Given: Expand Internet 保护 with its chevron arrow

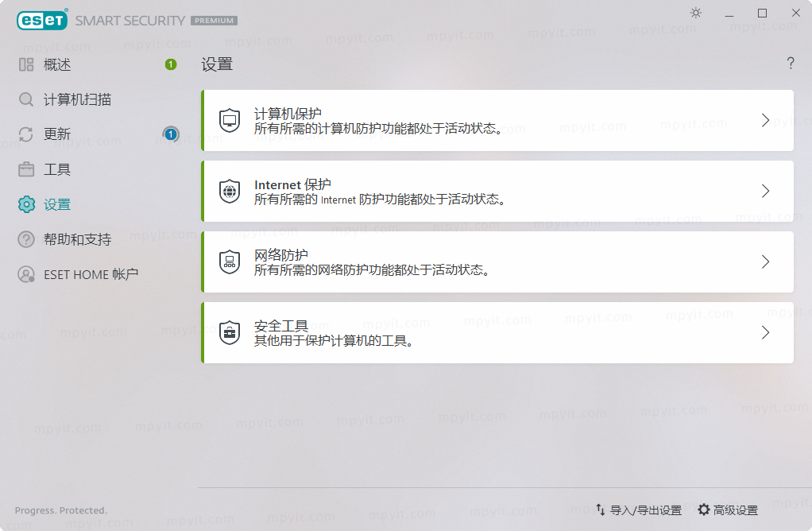Looking at the screenshot, I should pyautogui.click(x=765, y=191).
